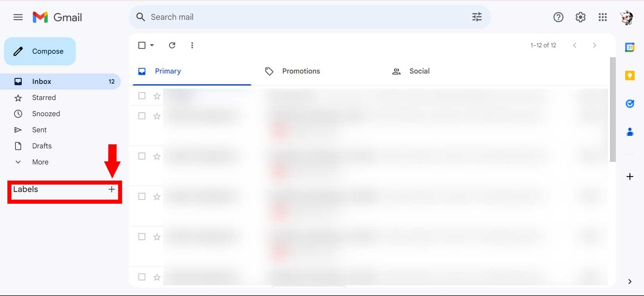Open the Support help icon
644x296 pixels.
[x=558, y=17]
